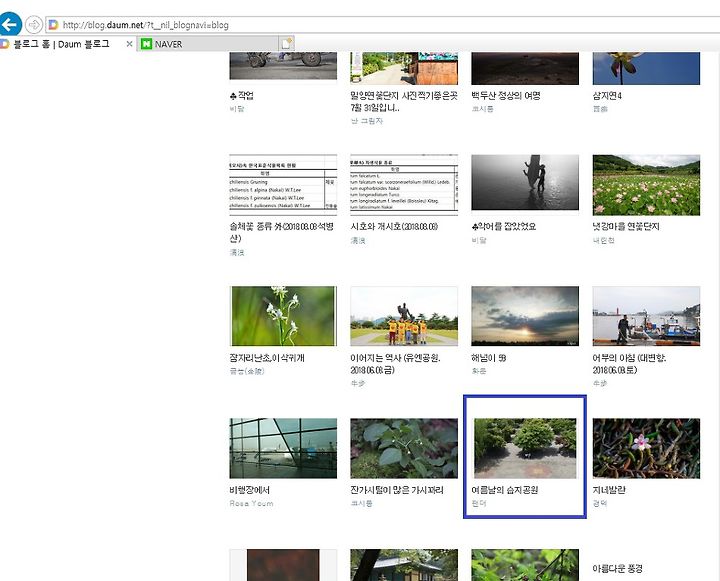
Task: Click the pink flower thumbnail above 지네발란
Action: point(647,448)
